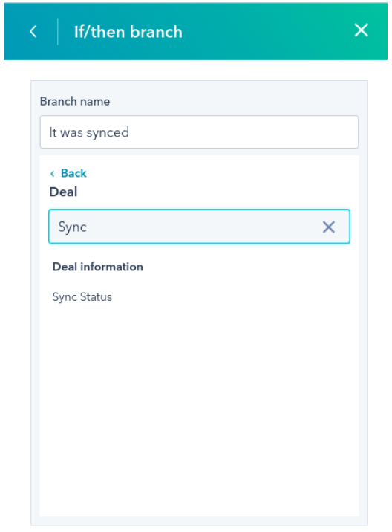This screenshot has height=532, width=392.
Task: Go back using the header chevron arrow
Action: click(x=33, y=31)
